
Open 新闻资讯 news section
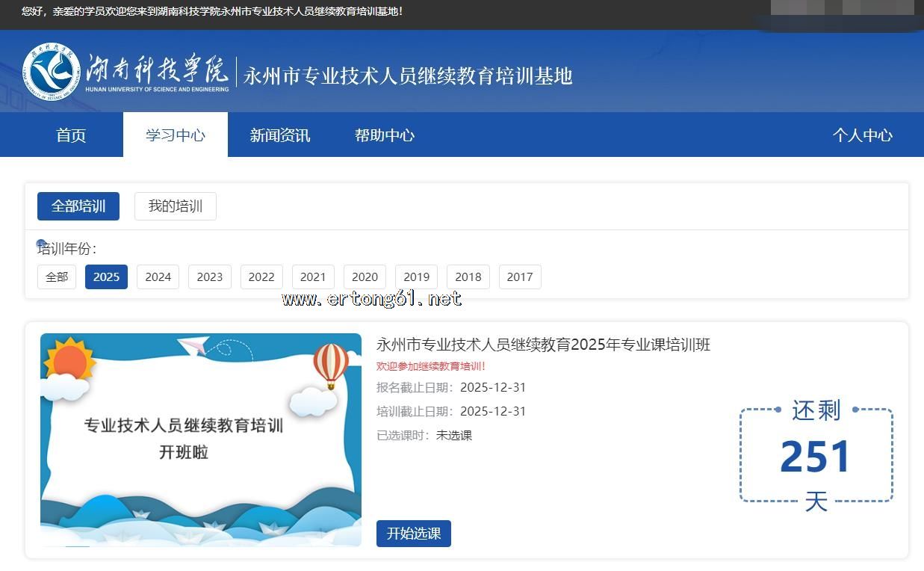point(279,135)
